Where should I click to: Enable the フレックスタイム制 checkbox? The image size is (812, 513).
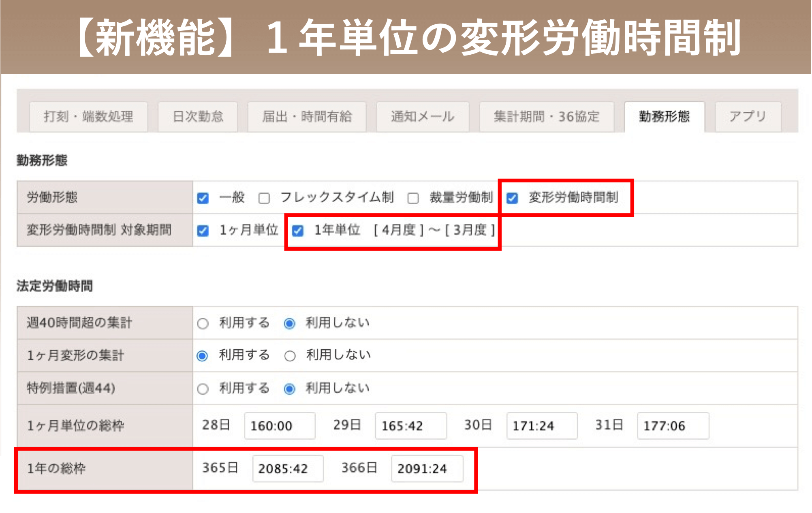pos(264,198)
